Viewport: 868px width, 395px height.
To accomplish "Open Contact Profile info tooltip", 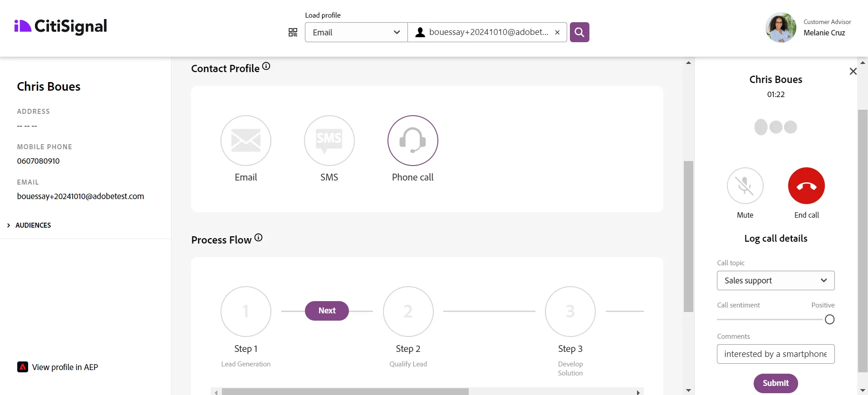I will pyautogui.click(x=266, y=66).
